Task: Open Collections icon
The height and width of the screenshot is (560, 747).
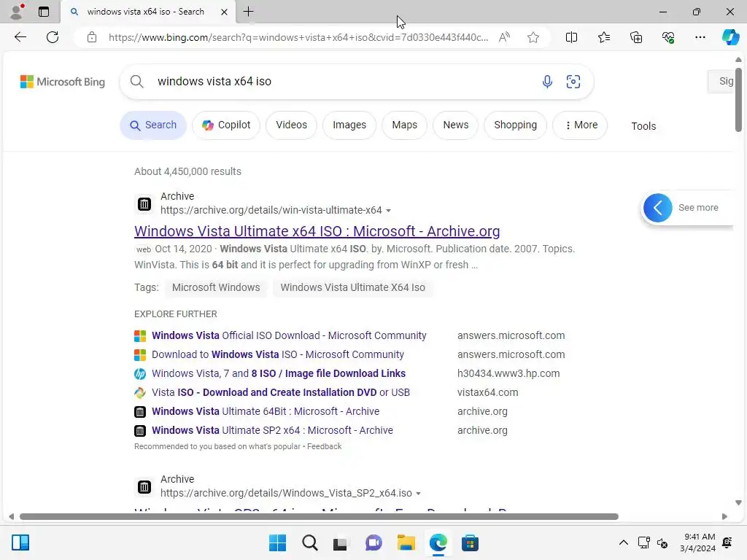Action: pyautogui.click(x=636, y=37)
